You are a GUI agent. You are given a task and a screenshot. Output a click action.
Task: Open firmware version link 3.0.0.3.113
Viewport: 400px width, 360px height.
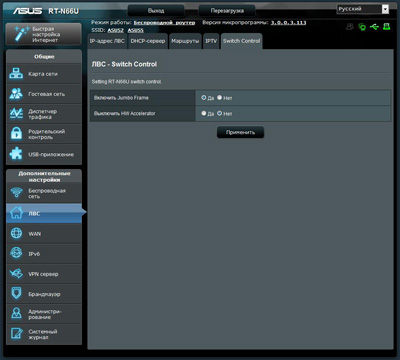click(x=288, y=23)
